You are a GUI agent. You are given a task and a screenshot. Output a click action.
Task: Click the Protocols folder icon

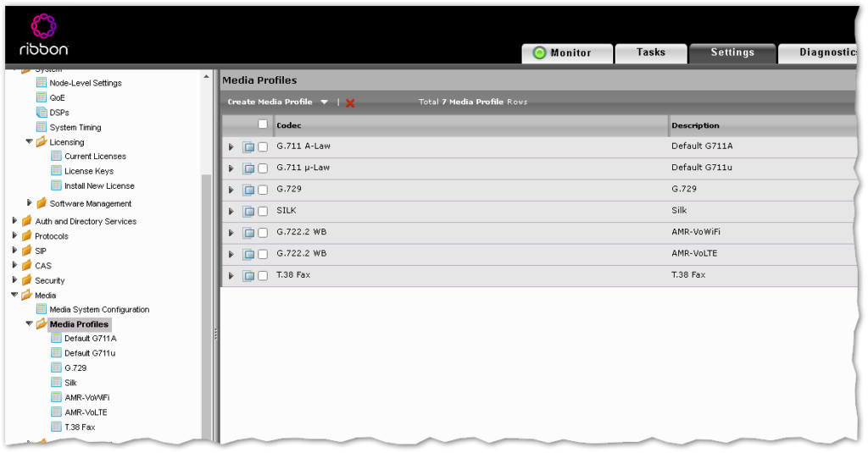point(26,235)
